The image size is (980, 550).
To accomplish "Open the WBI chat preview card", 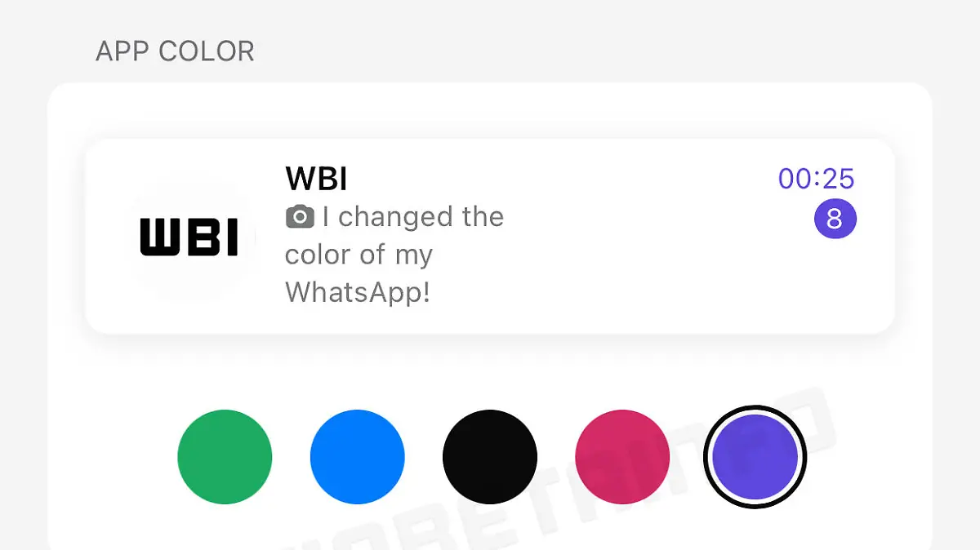I will [490, 236].
